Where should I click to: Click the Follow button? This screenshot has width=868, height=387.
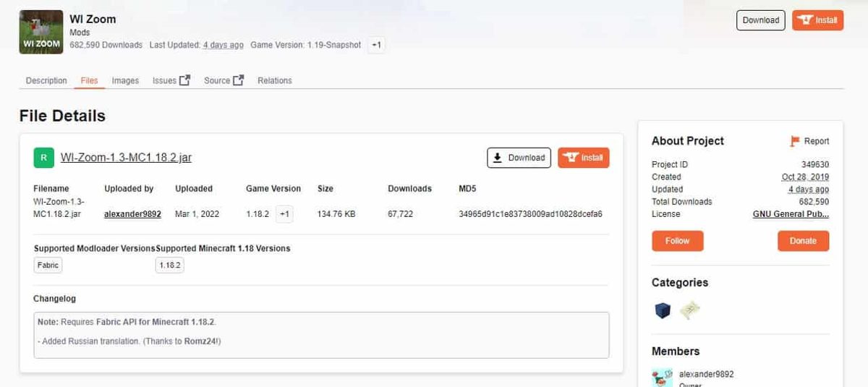(678, 241)
